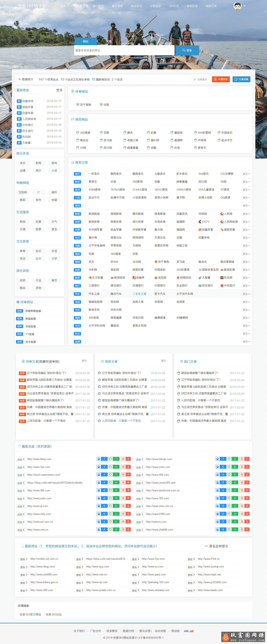The image size is (267, 644).
Task: Open the SEO资讯 nav item
Action: pos(98,6)
